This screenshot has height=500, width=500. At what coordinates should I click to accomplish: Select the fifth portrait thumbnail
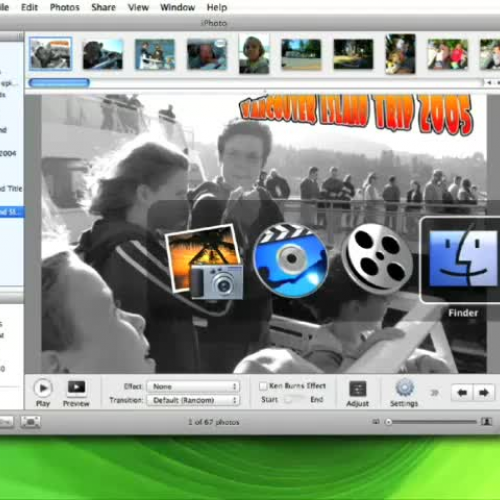click(x=254, y=54)
